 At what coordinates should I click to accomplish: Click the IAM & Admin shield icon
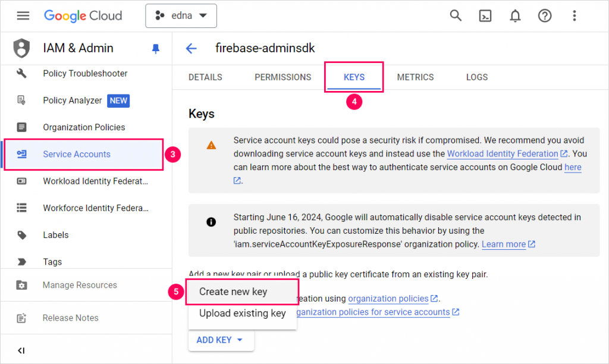coord(21,48)
